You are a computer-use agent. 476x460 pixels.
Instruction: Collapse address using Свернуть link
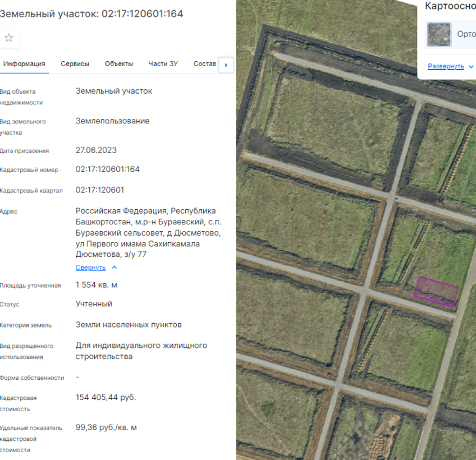[90, 268]
